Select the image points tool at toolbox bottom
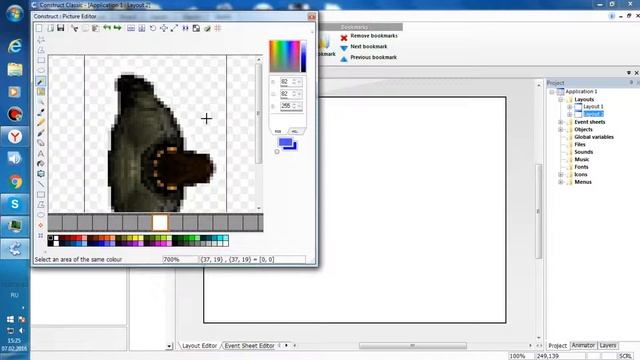The image size is (640, 360). coord(41,236)
